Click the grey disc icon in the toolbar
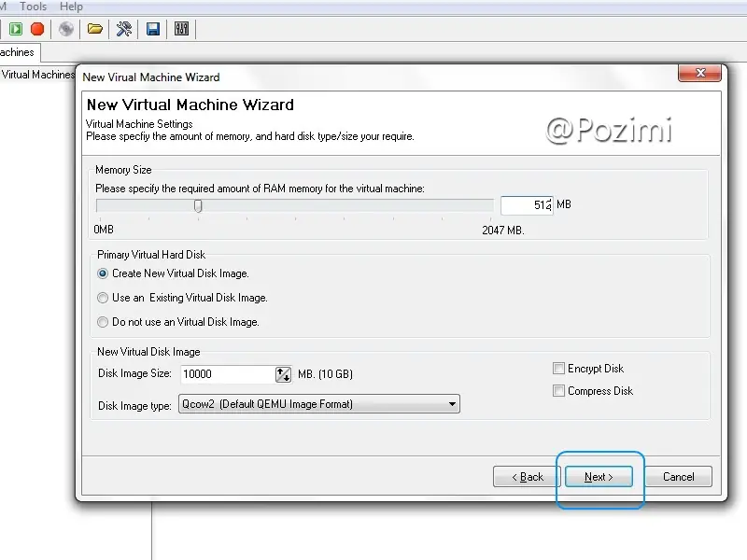 pos(66,29)
